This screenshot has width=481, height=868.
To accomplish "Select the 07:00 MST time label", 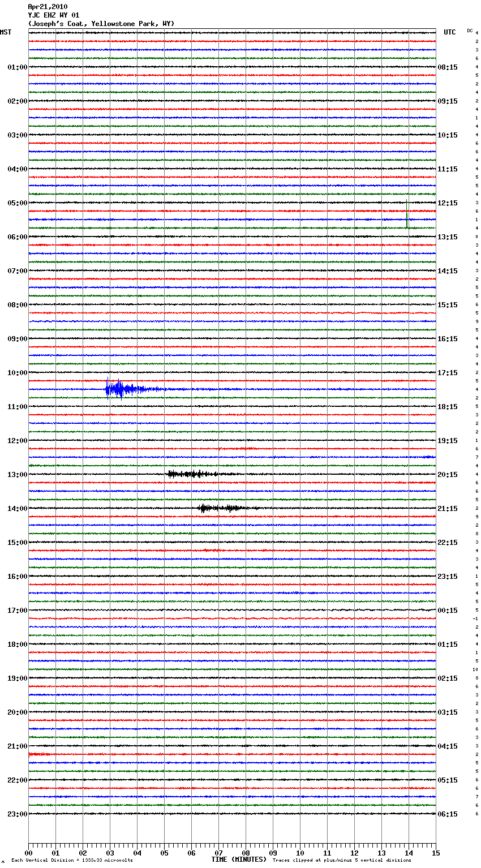I will (x=18, y=271).
